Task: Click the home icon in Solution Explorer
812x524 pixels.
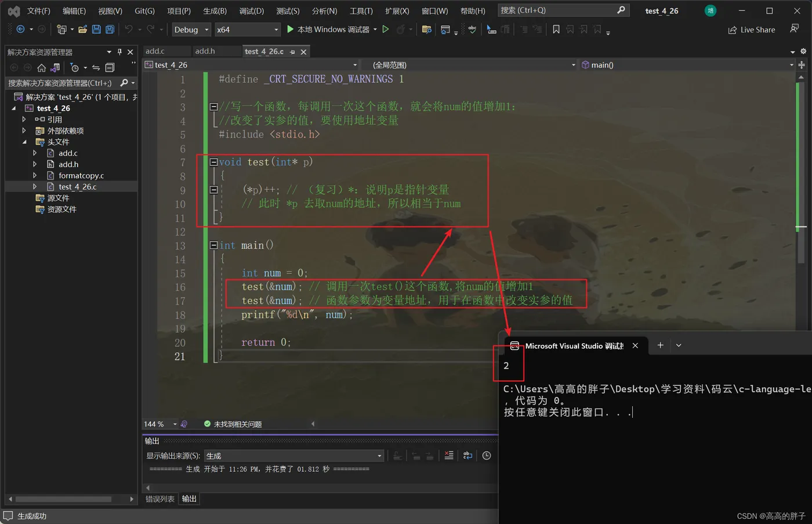Action: coord(41,68)
